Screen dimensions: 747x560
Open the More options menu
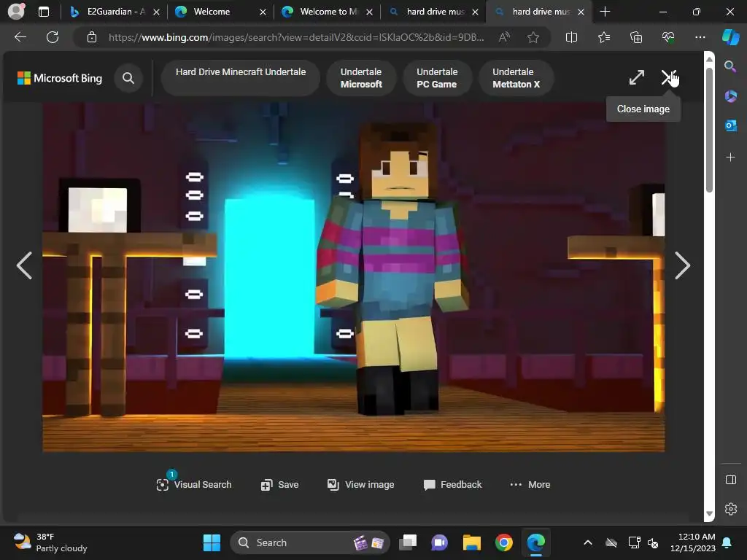click(x=530, y=484)
